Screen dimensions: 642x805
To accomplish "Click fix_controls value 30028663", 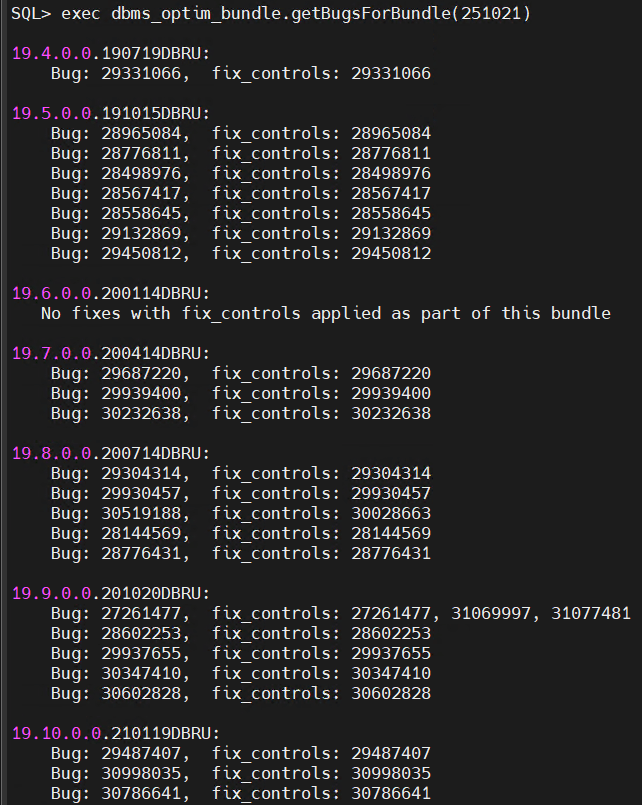I will click(391, 513).
